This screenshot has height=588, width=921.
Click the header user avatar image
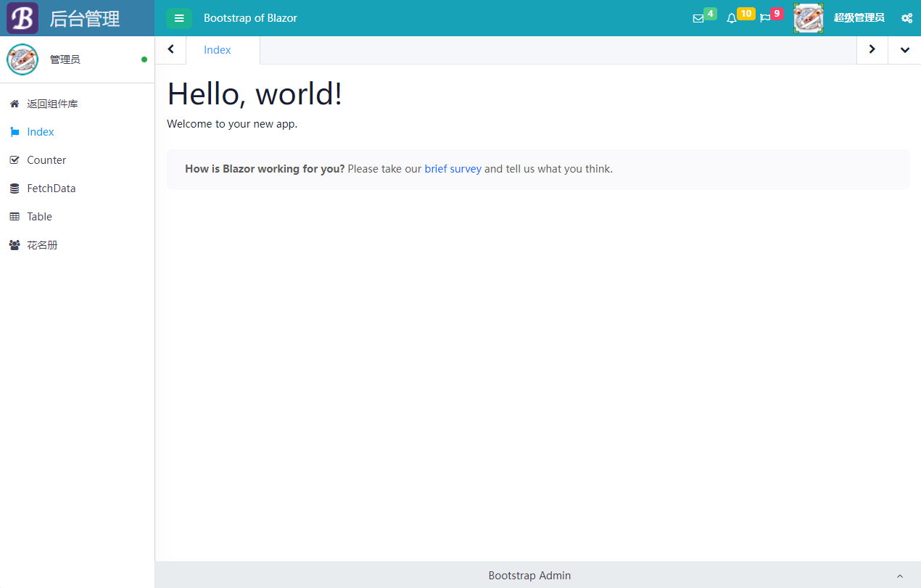pos(808,18)
